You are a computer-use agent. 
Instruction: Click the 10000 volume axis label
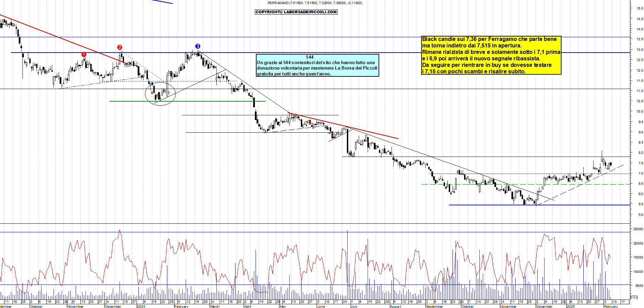pos(638,272)
